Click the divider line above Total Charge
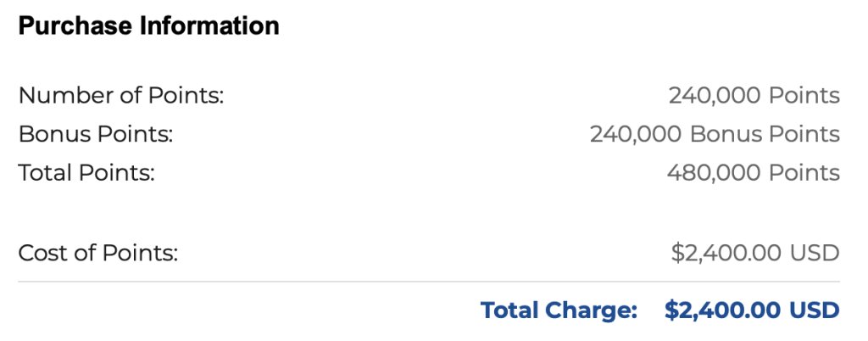Viewport: 868px width, 341px height. tap(429, 282)
